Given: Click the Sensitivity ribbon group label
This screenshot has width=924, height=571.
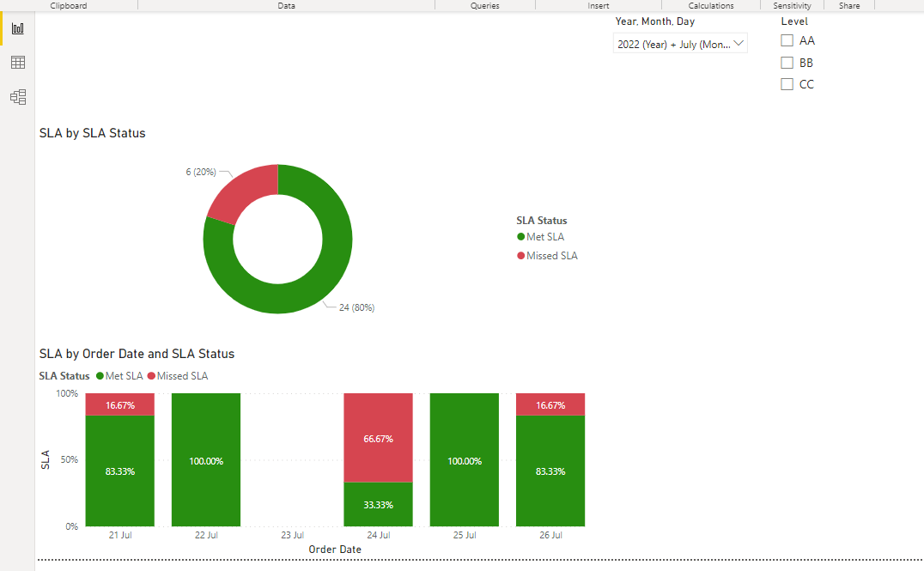Looking at the screenshot, I should tap(792, 5).
